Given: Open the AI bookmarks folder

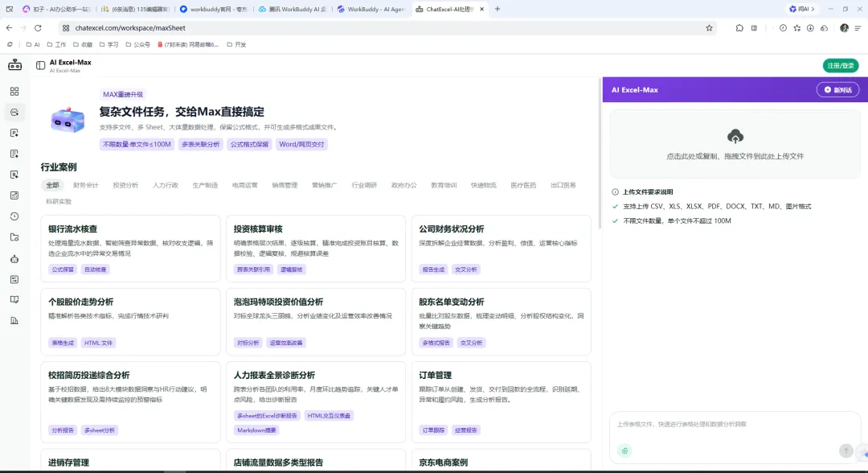Looking at the screenshot, I should (33, 44).
